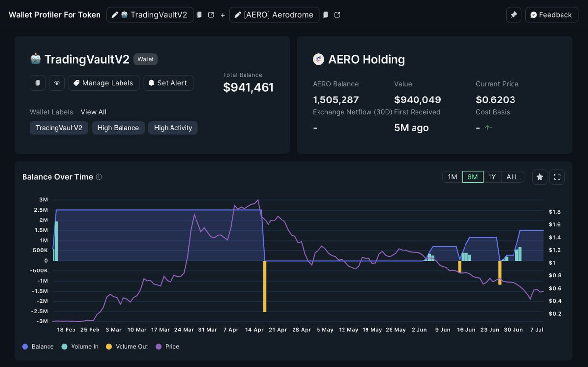Click info icon beside Balance Over Time
The width and height of the screenshot is (588, 367).
click(99, 177)
